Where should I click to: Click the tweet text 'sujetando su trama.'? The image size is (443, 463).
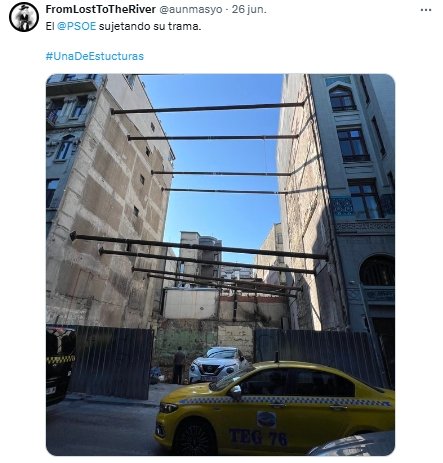(150, 26)
